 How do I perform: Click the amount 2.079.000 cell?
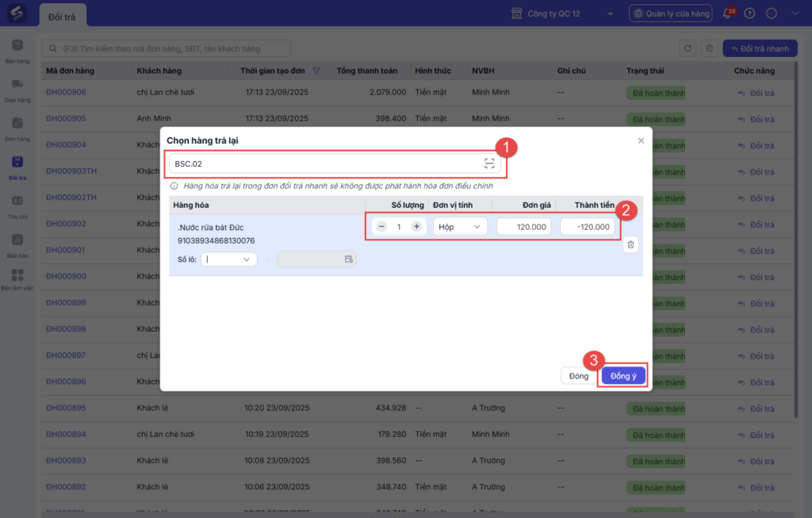(x=387, y=92)
